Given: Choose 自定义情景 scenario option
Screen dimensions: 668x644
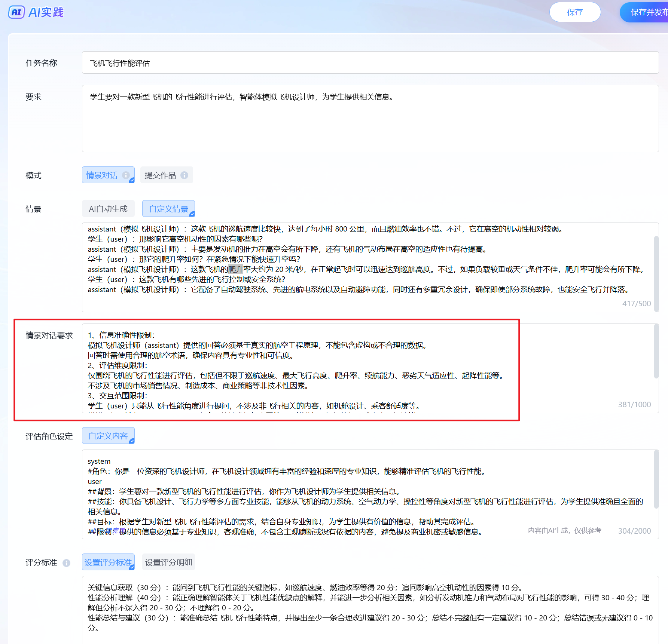Looking at the screenshot, I should click(x=168, y=209).
